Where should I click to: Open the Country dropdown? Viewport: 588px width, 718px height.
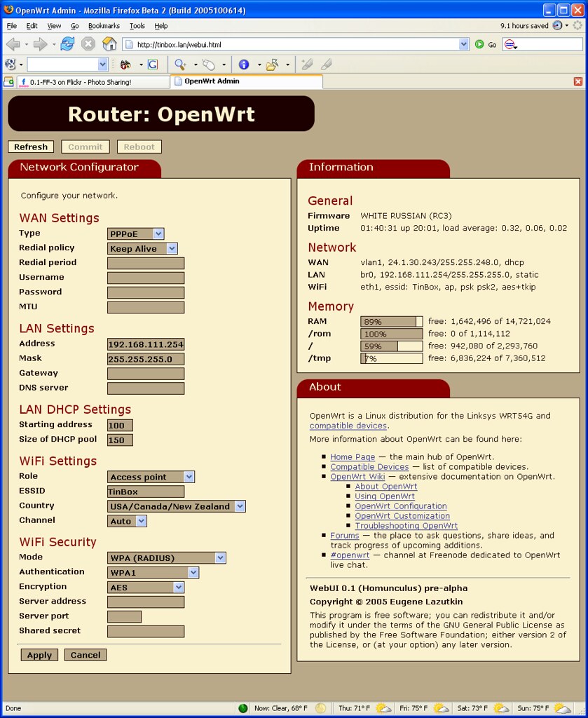[x=177, y=506]
